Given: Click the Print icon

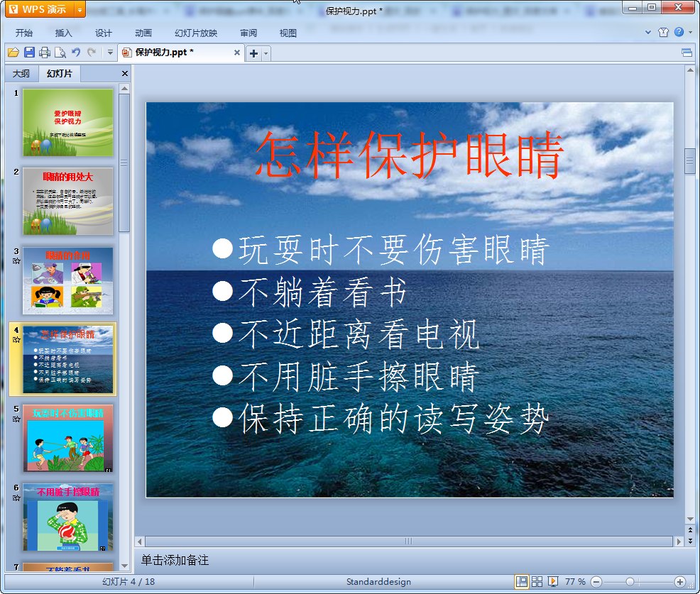Looking at the screenshot, I should tap(45, 53).
